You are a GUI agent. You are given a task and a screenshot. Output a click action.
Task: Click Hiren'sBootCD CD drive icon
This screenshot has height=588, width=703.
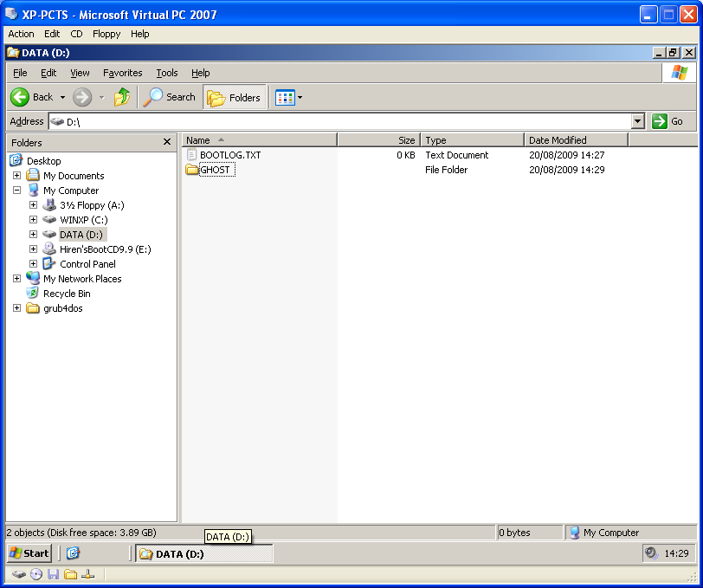[49, 249]
